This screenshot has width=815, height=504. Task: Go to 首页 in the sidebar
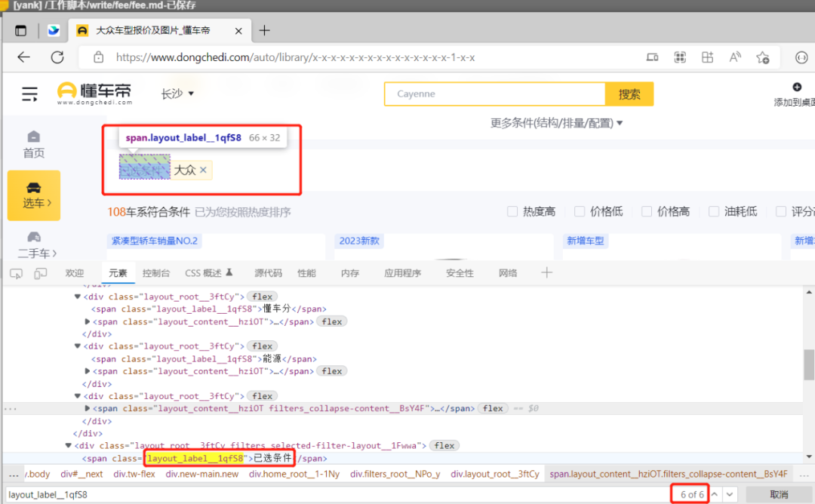pyautogui.click(x=34, y=144)
